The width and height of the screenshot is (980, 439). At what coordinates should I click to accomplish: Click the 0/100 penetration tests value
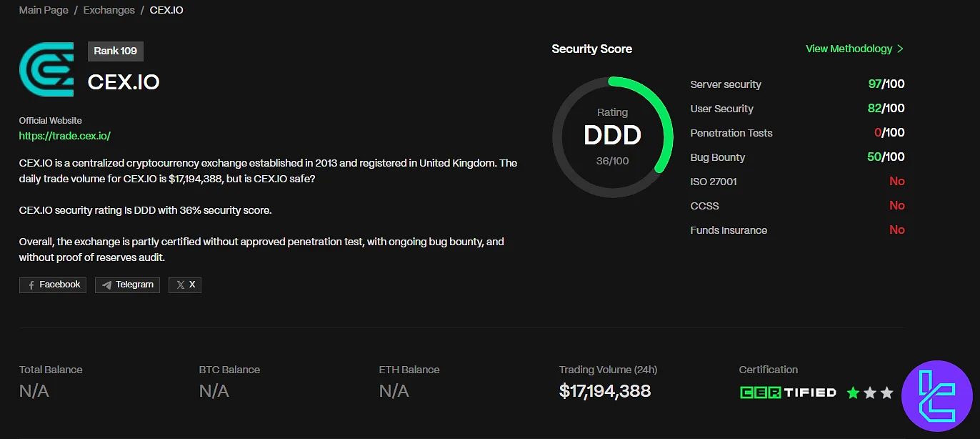click(x=889, y=133)
